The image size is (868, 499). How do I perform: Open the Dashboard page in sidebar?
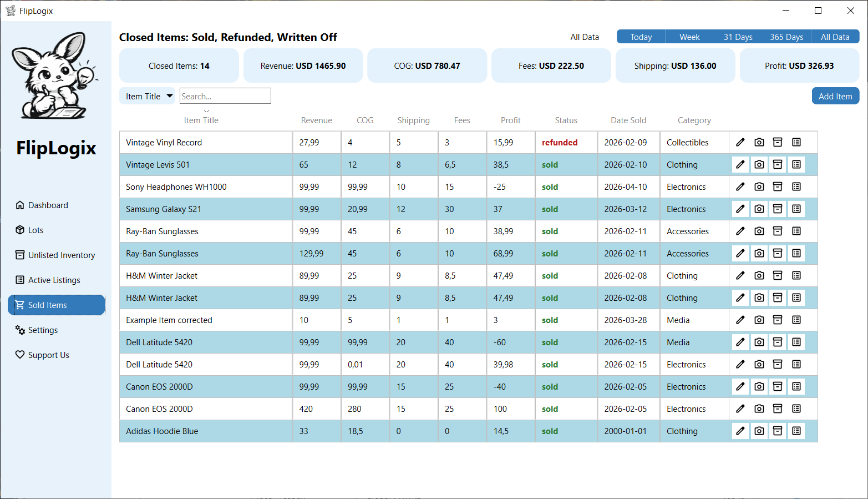click(x=48, y=205)
